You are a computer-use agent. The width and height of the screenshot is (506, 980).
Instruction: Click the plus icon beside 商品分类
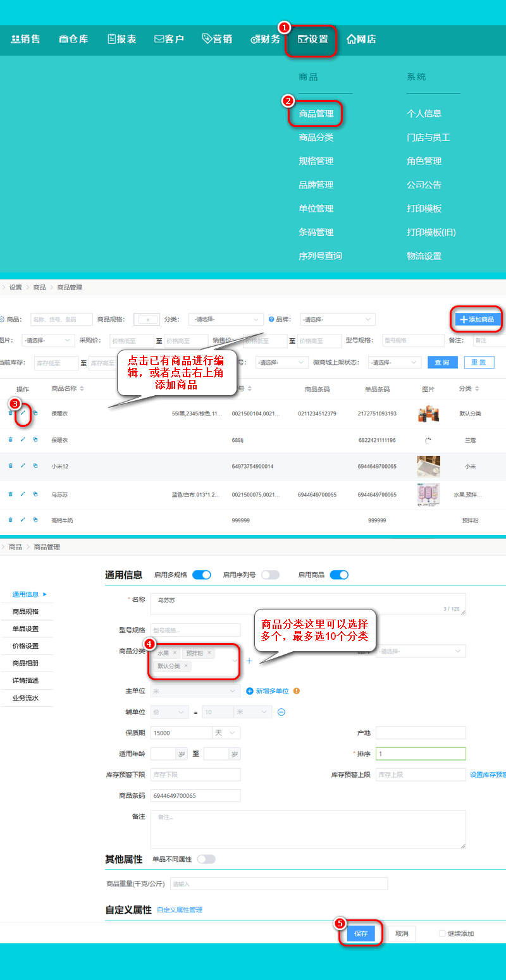pyautogui.click(x=249, y=661)
